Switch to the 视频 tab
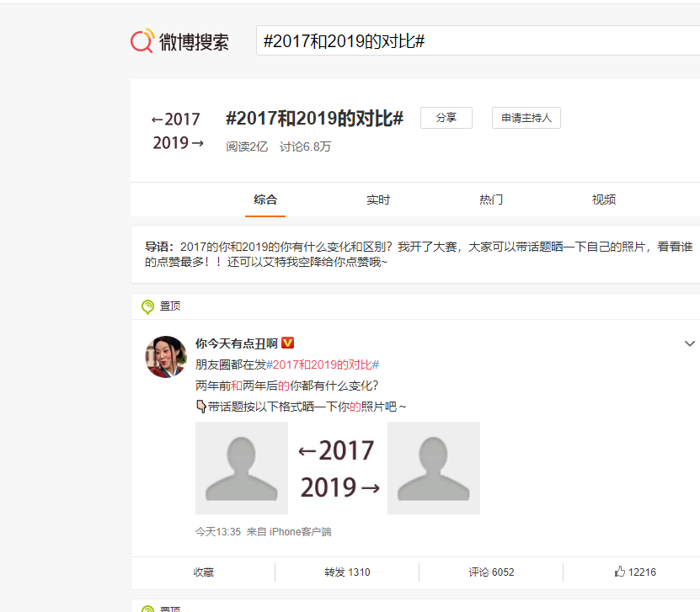 (604, 200)
